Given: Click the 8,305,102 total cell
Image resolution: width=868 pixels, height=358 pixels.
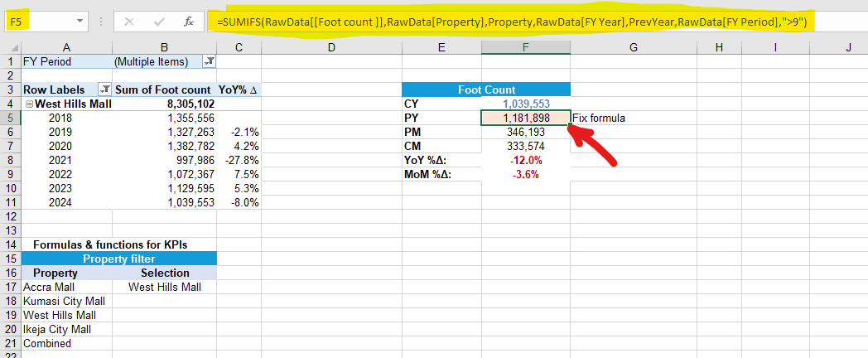Looking at the screenshot, I should click(x=165, y=104).
